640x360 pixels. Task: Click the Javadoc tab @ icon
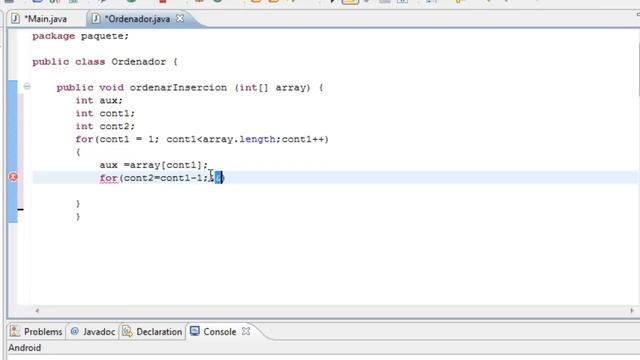[x=75, y=331]
